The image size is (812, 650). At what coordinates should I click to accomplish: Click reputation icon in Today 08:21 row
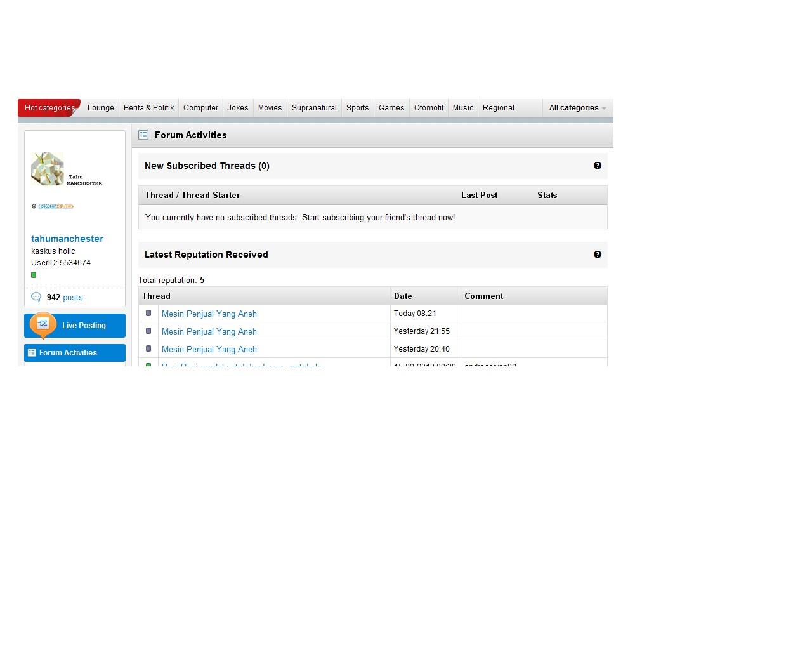point(148,313)
